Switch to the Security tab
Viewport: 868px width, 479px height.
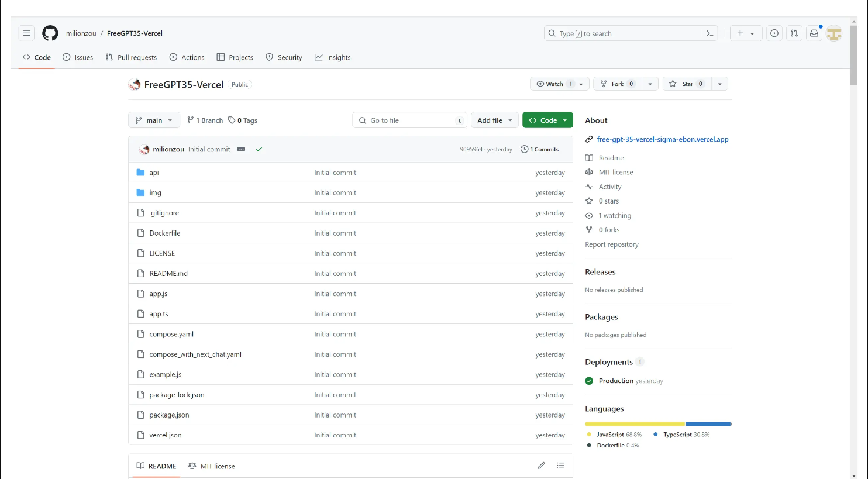[284, 57]
